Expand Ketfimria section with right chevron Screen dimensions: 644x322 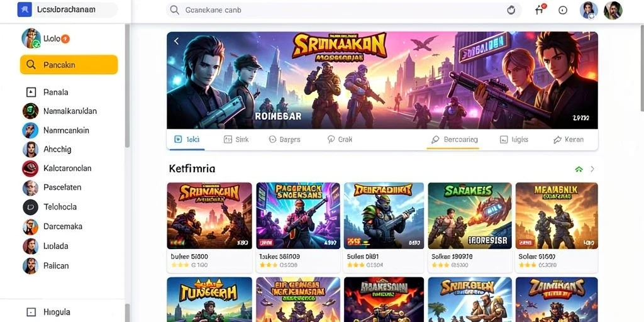(x=592, y=169)
